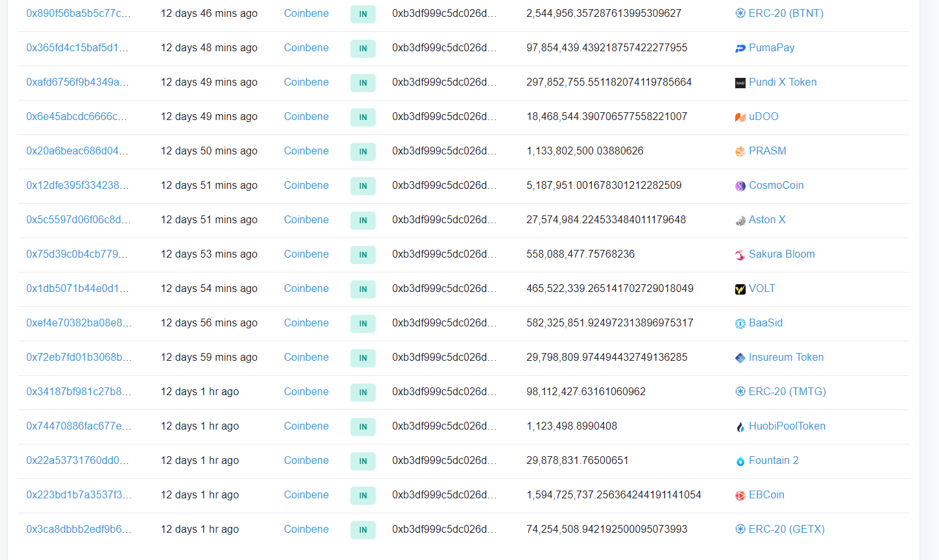
Task: Click the VOLT token logo icon
Action: click(x=740, y=289)
